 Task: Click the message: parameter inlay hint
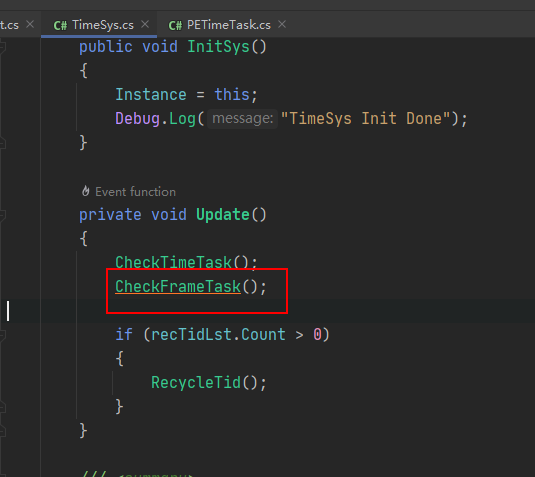pos(242,119)
